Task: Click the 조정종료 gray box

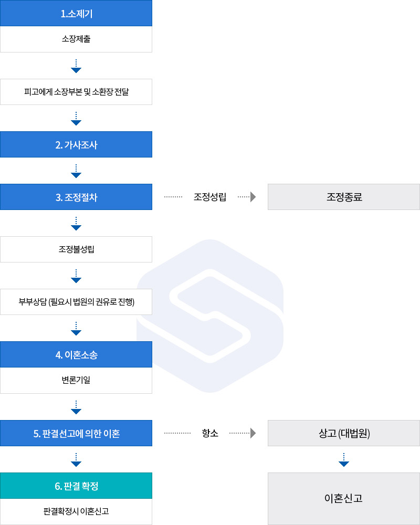Action: pos(344,197)
